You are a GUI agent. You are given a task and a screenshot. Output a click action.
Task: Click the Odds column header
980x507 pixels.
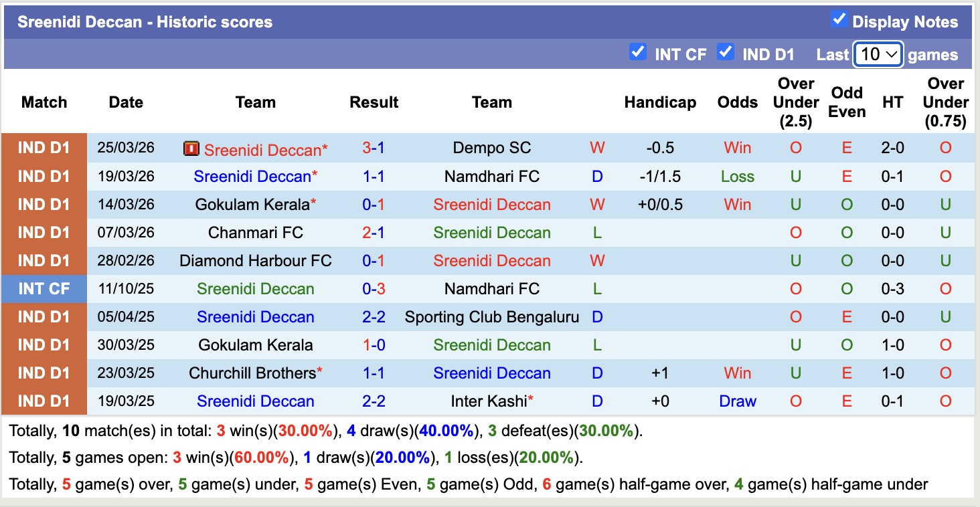pos(737,102)
